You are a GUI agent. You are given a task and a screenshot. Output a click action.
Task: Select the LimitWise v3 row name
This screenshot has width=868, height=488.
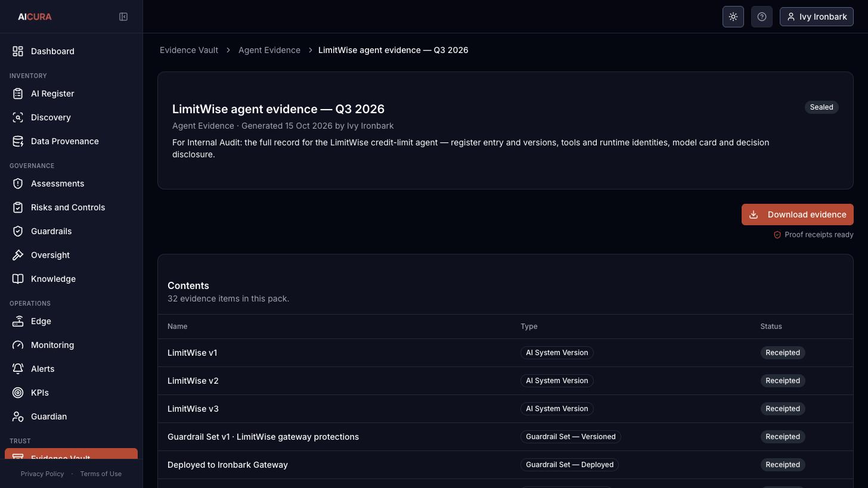[193, 409]
